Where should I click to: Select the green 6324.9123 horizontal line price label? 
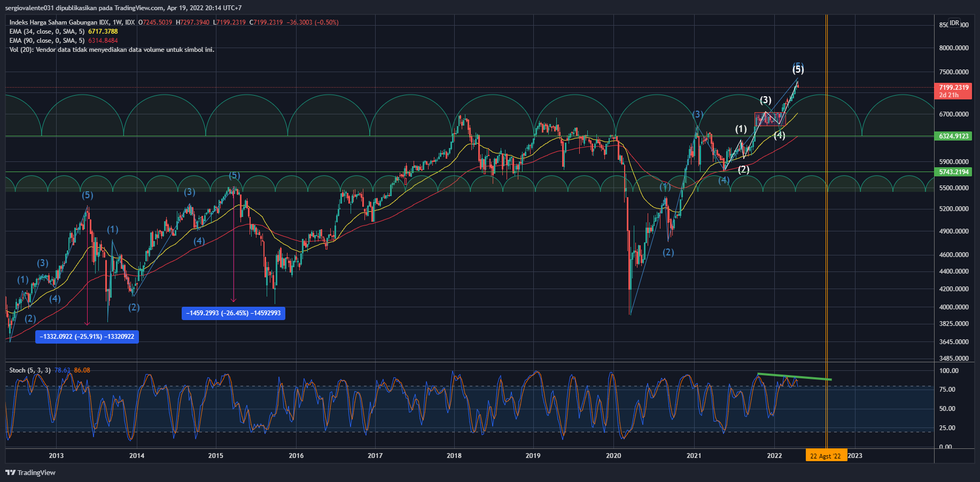954,136
